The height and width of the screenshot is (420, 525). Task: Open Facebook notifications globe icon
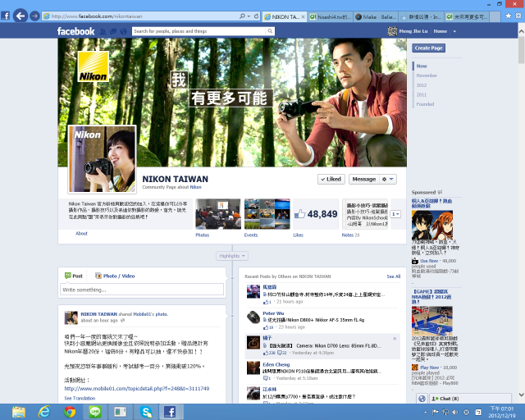click(x=124, y=31)
